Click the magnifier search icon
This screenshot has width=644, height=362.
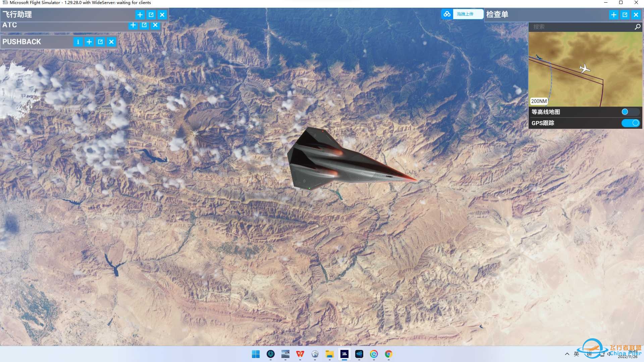tap(637, 27)
